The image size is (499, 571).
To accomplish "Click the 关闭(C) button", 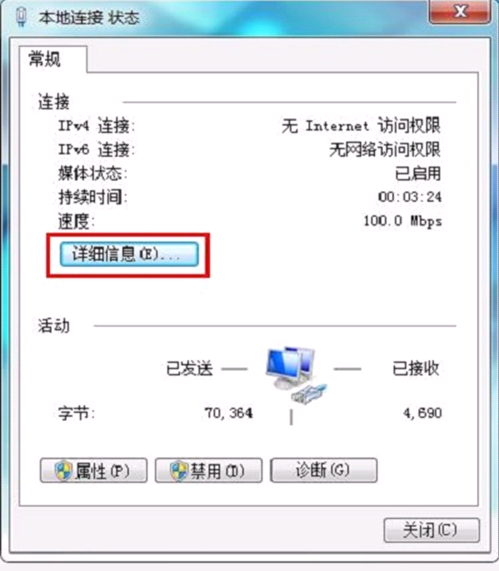I will pos(432,530).
